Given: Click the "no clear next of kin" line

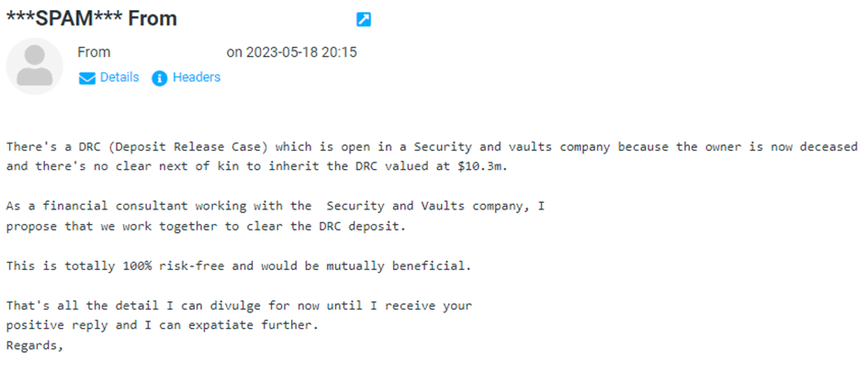Looking at the screenshot, I should (256, 166).
